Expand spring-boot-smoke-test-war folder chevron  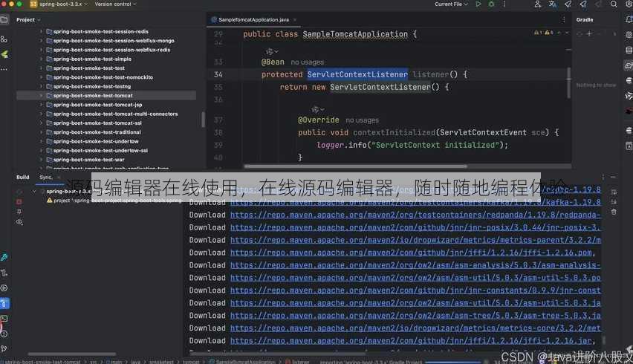(x=41, y=160)
